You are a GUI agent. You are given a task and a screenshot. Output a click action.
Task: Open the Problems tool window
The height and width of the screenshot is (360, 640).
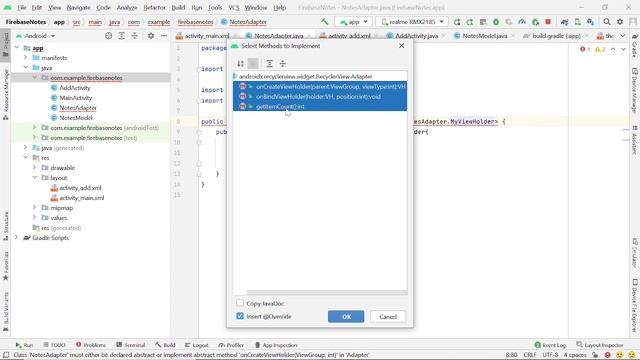point(91,345)
